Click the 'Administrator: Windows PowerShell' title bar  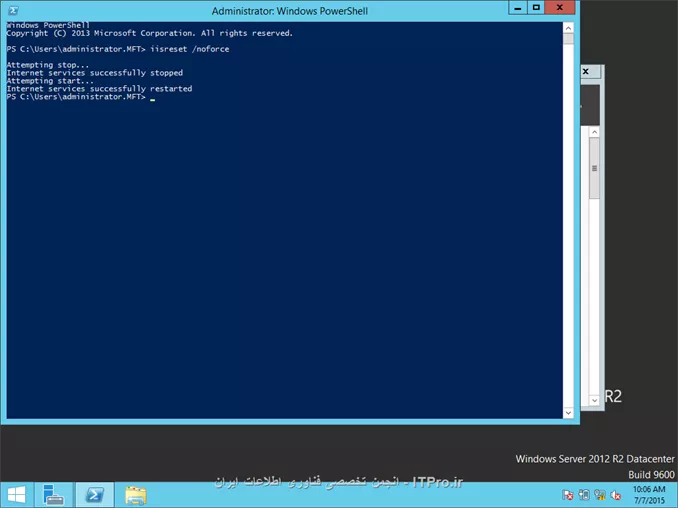point(290,11)
